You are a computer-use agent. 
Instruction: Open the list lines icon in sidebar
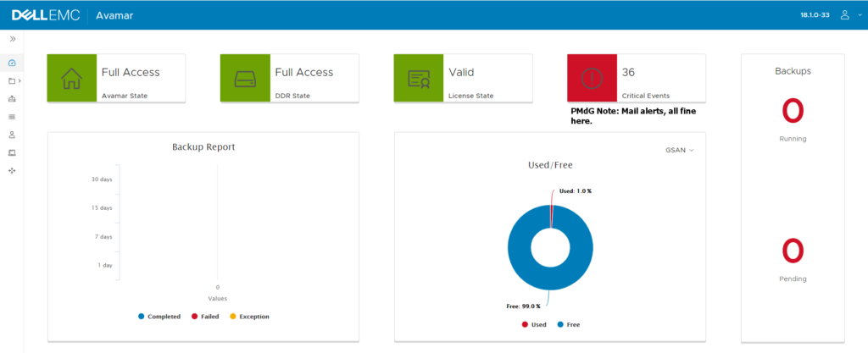pos(11,117)
